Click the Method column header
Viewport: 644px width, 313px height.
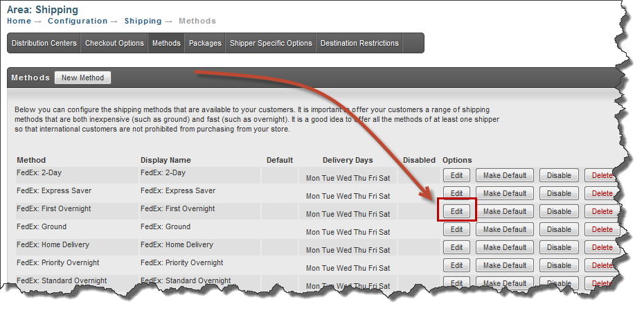31,160
